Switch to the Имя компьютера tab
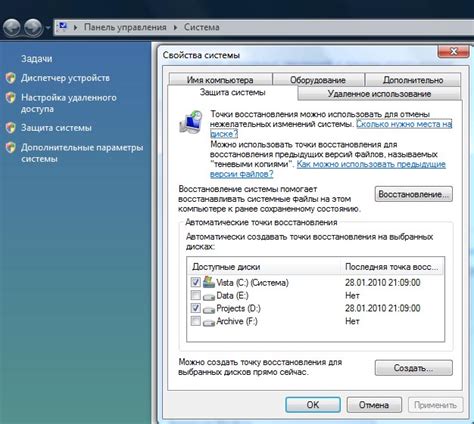 [220, 80]
